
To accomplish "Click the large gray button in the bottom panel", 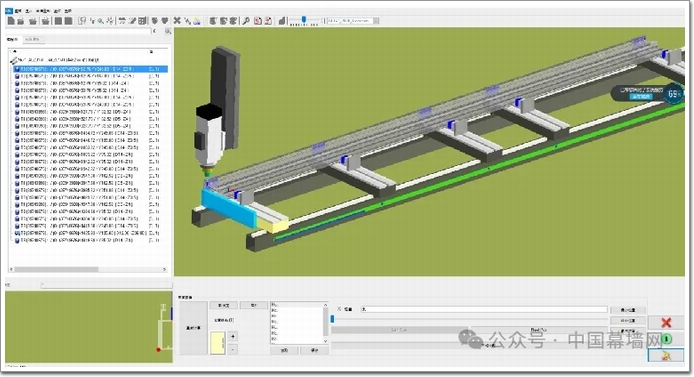I will coord(193,328).
